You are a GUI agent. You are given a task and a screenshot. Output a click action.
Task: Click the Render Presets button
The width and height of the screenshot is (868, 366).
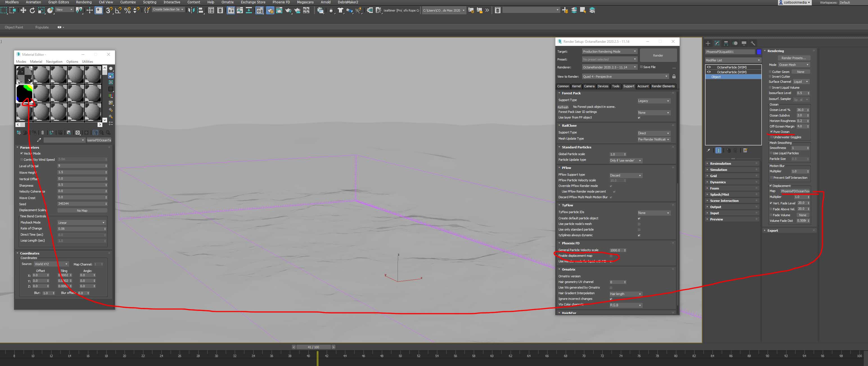(793, 58)
